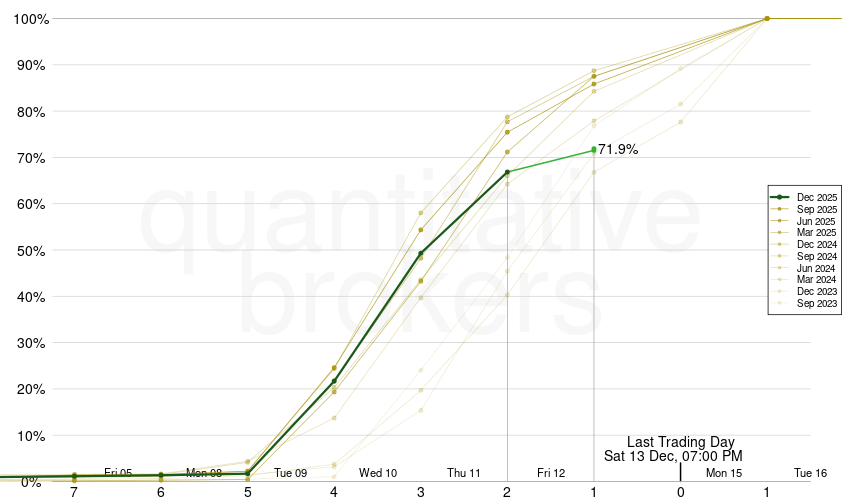Click the Mar 2024 legend label
Image resolution: width=850 pixels, height=500 pixels.
[x=816, y=279]
